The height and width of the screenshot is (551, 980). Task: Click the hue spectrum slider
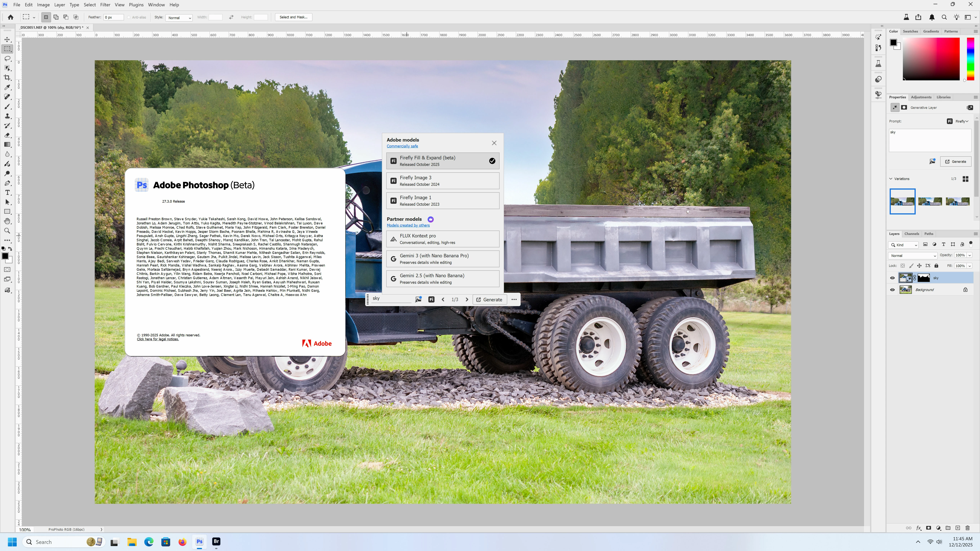click(x=970, y=59)
